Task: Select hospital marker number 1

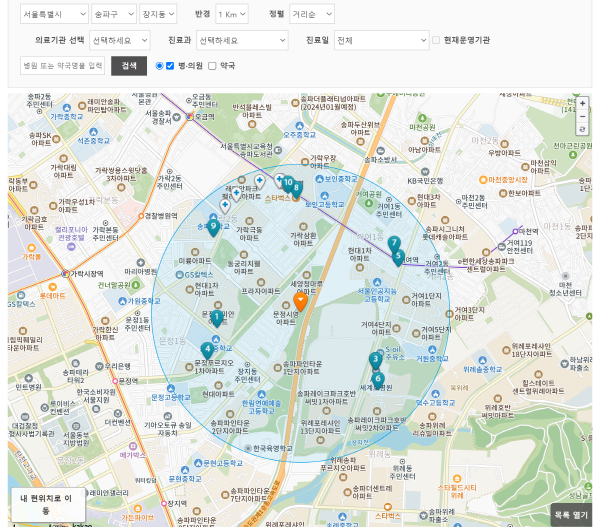Action: click(x=217, y=318)
